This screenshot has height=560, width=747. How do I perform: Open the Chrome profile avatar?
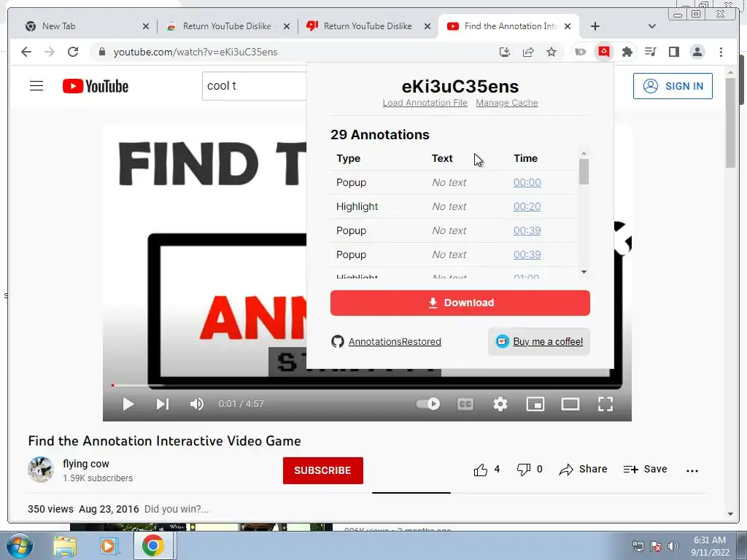tap(697, 52)
